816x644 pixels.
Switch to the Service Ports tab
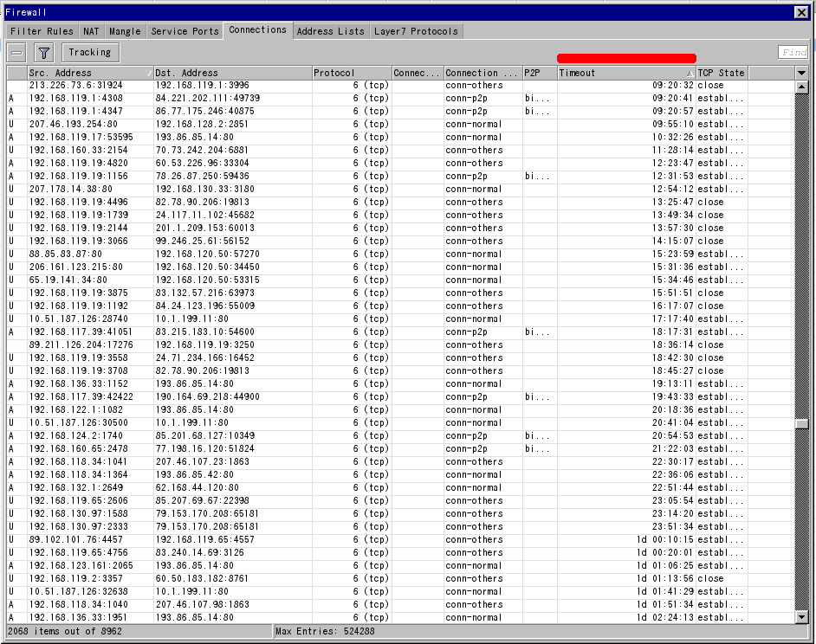[x=185, y=30]
